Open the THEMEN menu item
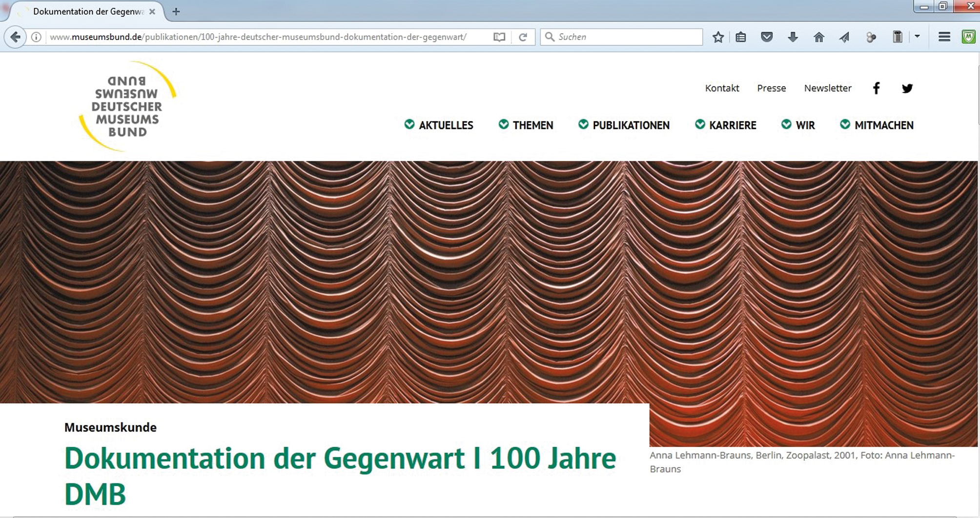The height and width of the screenshot is (518, 980). point(526,125)
